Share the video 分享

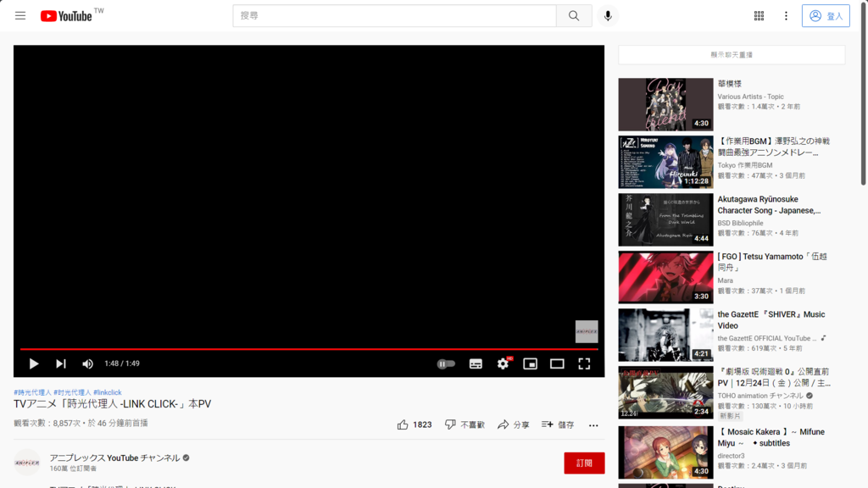tap(513, 424)
